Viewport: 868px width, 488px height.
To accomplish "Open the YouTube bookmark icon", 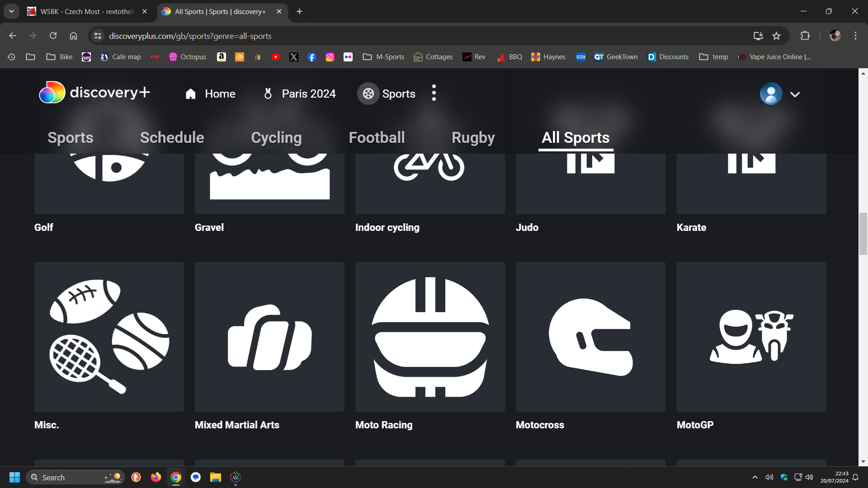I will click(276, 57).
